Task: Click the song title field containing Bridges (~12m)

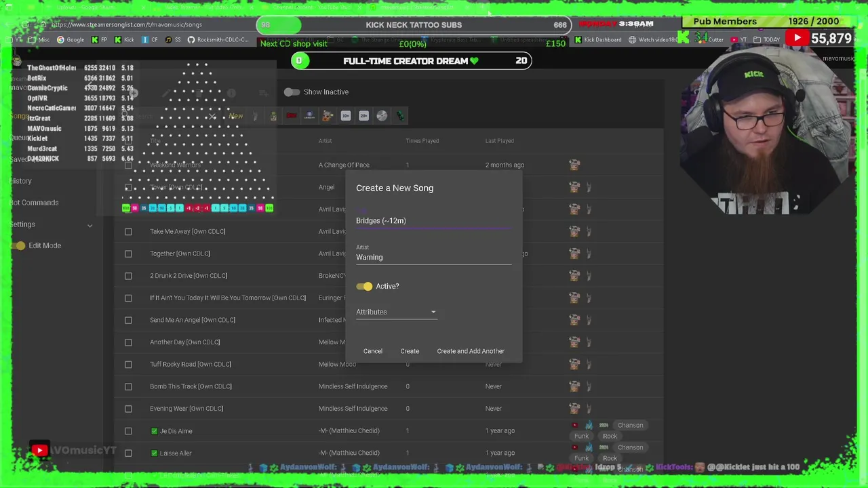Action: 433,220
